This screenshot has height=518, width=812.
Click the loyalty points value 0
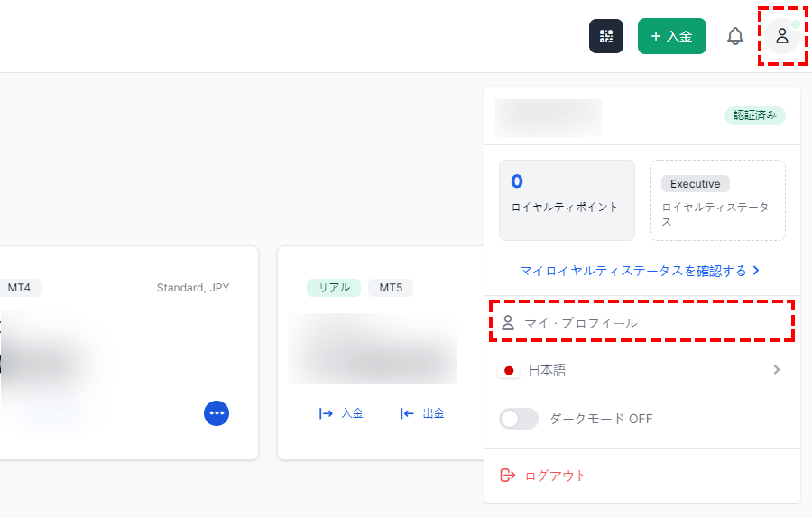tap(517, 181)
